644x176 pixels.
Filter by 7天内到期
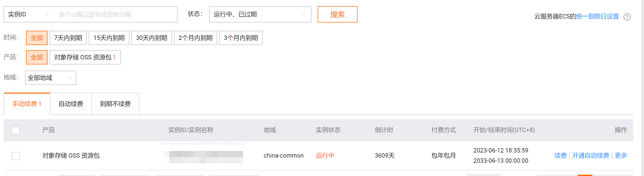68,38
